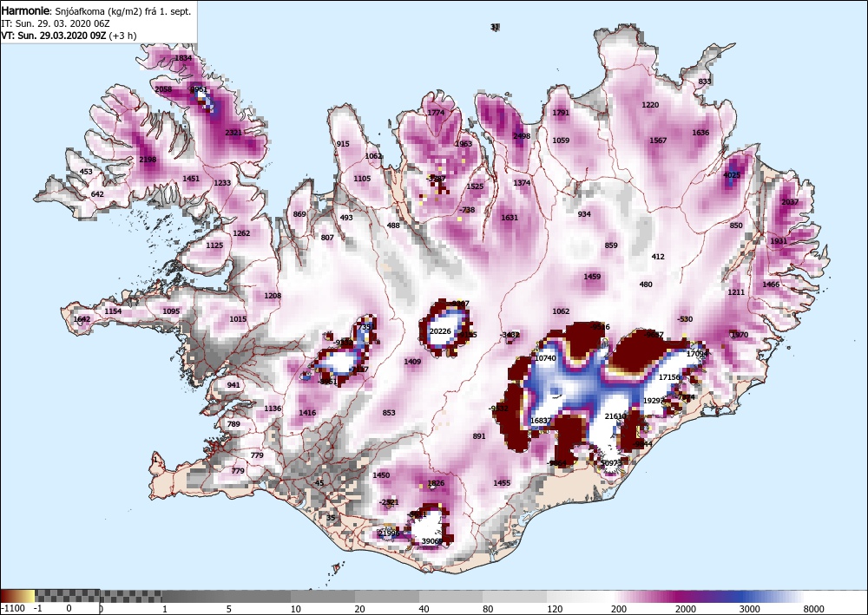Click the map value 1450
The image size is (868, 615).
(381, 475)
